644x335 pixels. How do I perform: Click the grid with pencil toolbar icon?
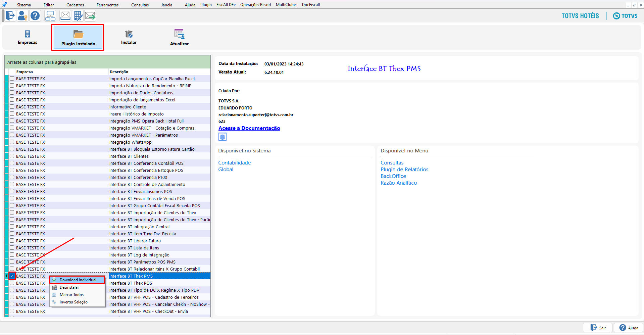pos(78,16)
